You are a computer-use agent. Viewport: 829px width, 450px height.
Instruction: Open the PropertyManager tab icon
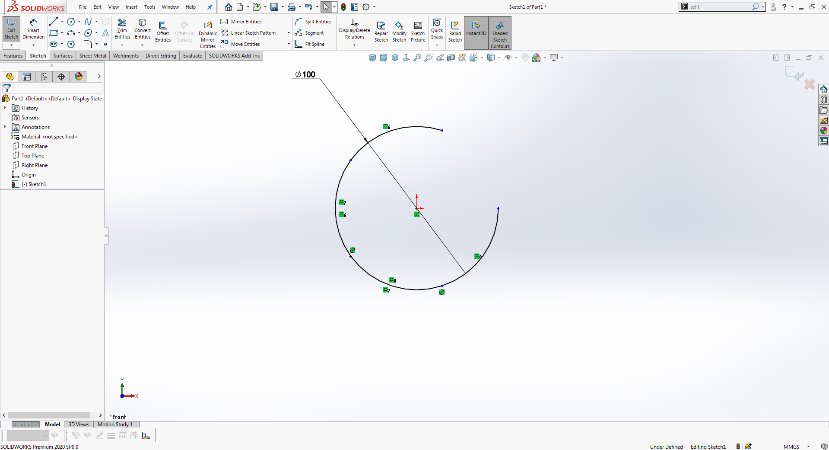click(26, 76)
